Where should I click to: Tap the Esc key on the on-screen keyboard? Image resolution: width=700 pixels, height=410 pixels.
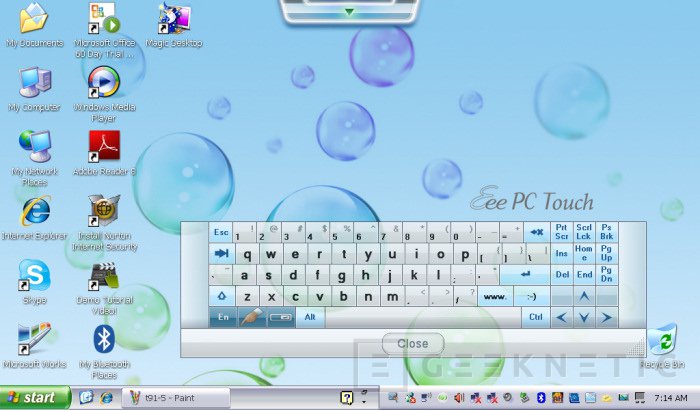pyautogui.click(x=221, y=232)
